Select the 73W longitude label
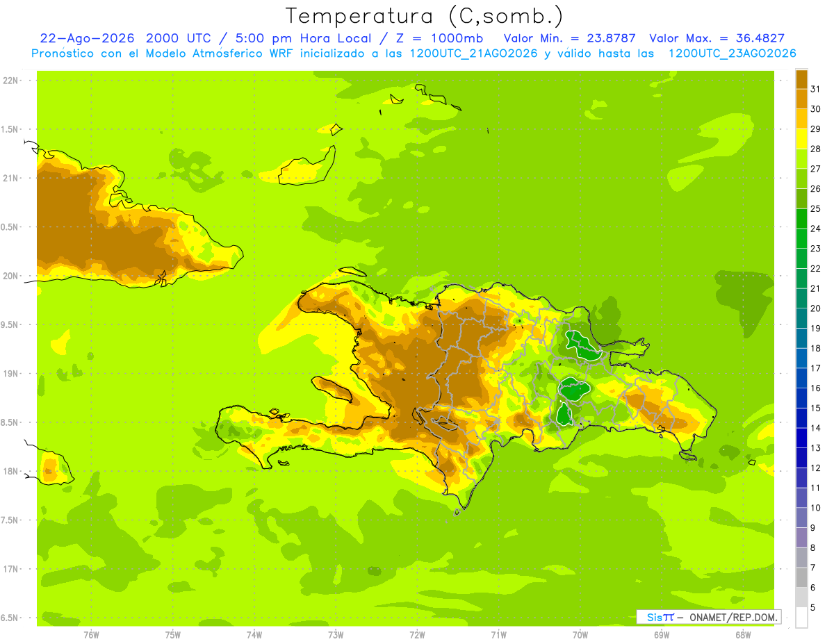Image resolution: width=834 pixels, height=644 pixels. [336, 635]
